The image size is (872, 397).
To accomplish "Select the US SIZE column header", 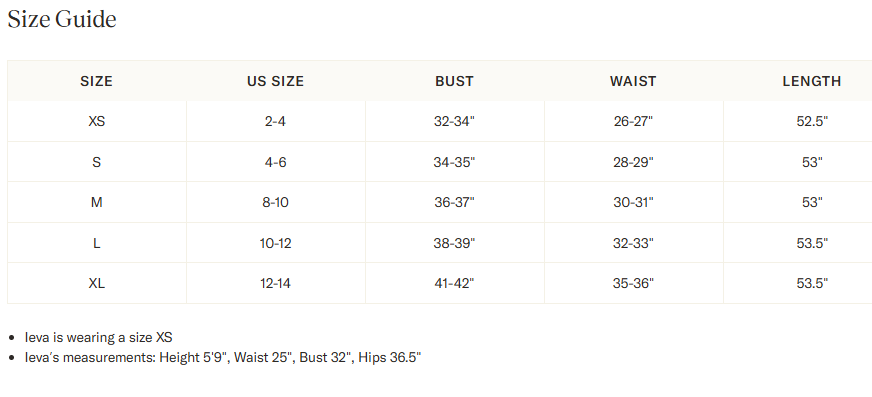I will click(x=276, y=81).
